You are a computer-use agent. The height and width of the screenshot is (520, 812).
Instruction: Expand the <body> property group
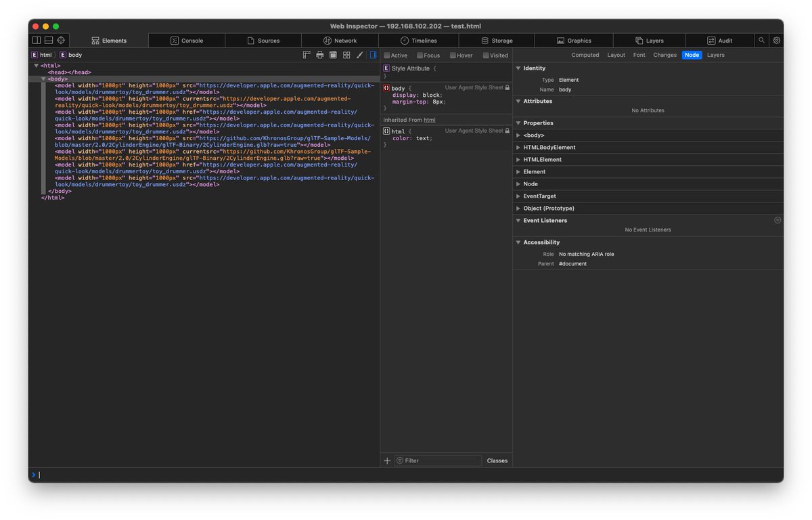click(518, 135)
